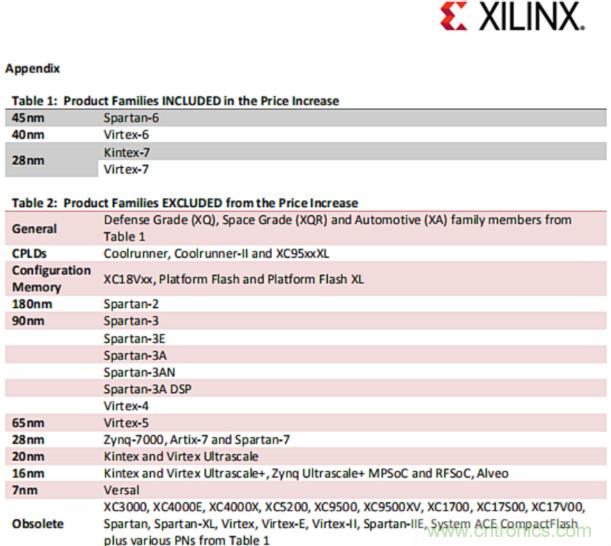Click the Spartan-3AN entry
The height and width of the screenshot is (546, 611).
pyautogui.click(x=140, y=372)
